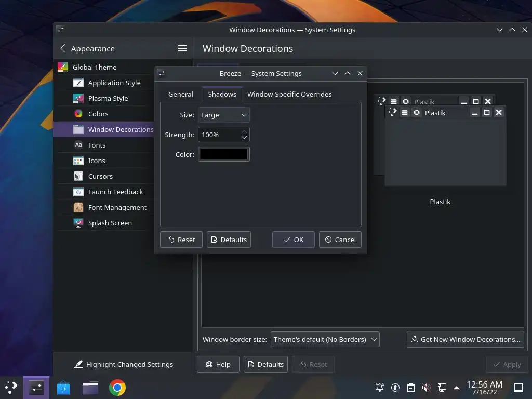
Task: Click Get New Window Decorations button
Action: 465,339
